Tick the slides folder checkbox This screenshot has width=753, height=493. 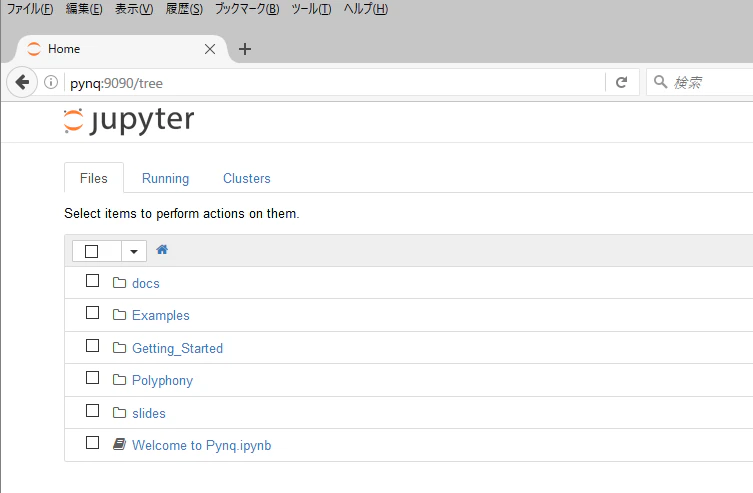click(92, 410)
